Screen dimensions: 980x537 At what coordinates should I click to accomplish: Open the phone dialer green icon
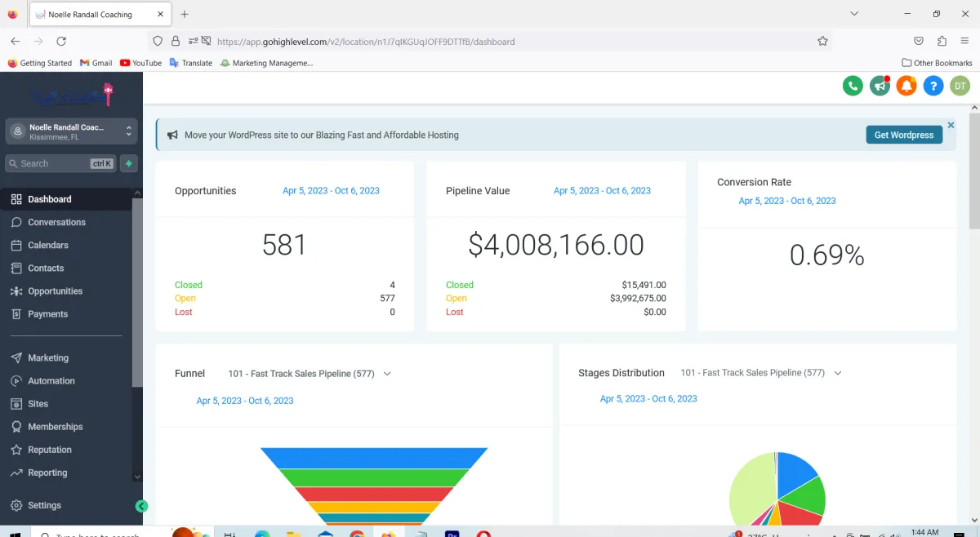point(853,86)
